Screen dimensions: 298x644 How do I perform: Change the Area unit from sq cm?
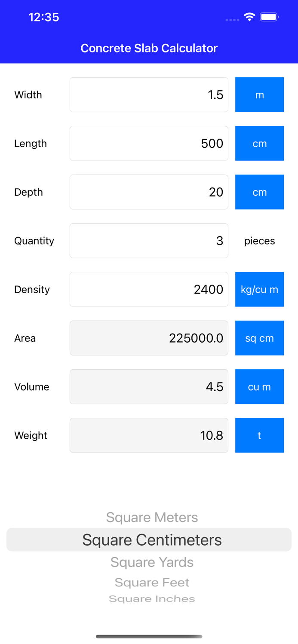tap(259, 338)
